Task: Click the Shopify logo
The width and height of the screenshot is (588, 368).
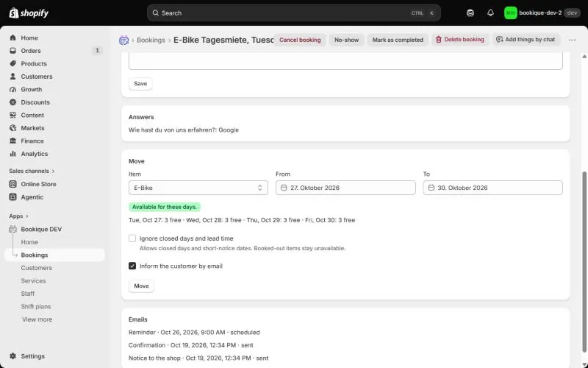Action: coord(29,13)
